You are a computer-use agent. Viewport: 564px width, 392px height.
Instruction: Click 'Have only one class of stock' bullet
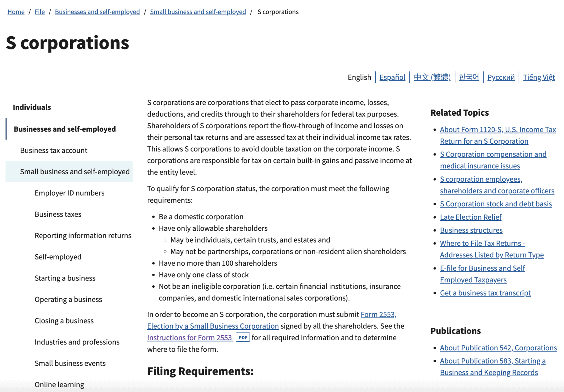tap(204, 275)
